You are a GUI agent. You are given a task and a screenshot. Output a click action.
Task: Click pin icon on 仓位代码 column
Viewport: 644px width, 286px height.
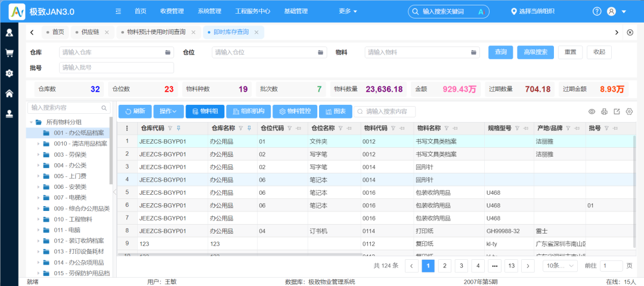click(298, 128)
